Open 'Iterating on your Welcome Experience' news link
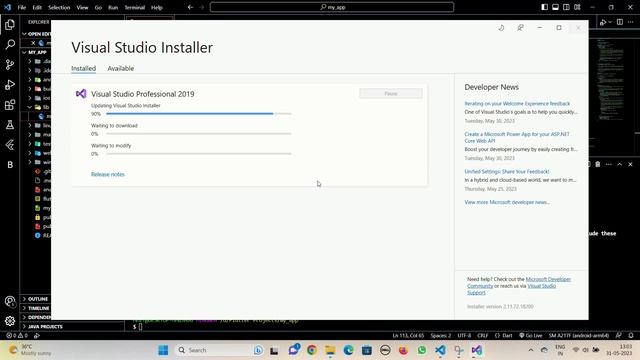The image size is (640, 360). point(517,104)
